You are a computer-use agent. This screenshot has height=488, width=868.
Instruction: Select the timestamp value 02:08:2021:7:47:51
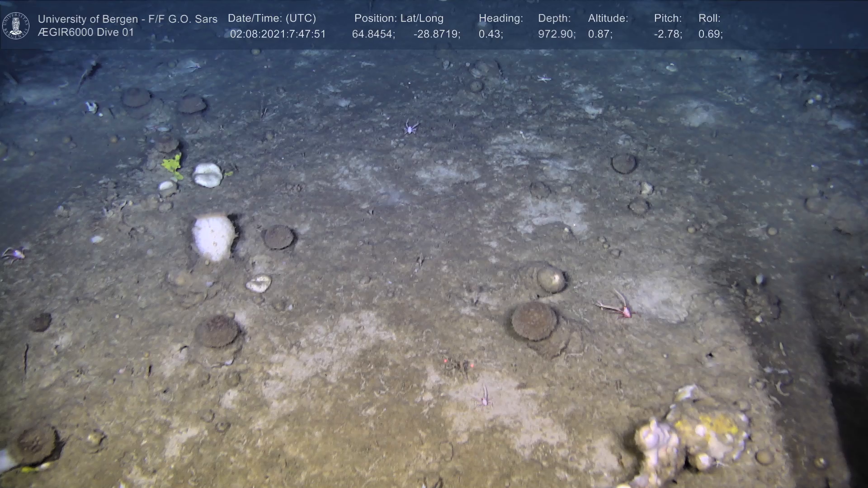point(278,34)
